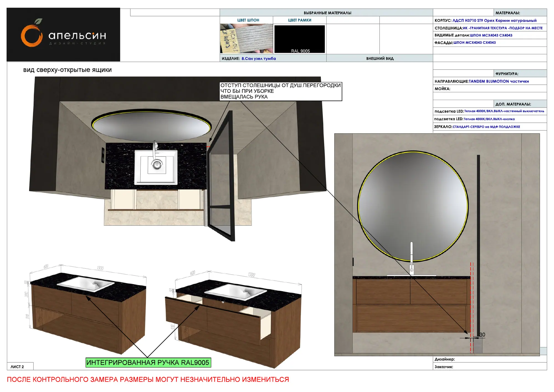
Task: Select the black RAL 9005 frame swatch
Action: point(299,39)
